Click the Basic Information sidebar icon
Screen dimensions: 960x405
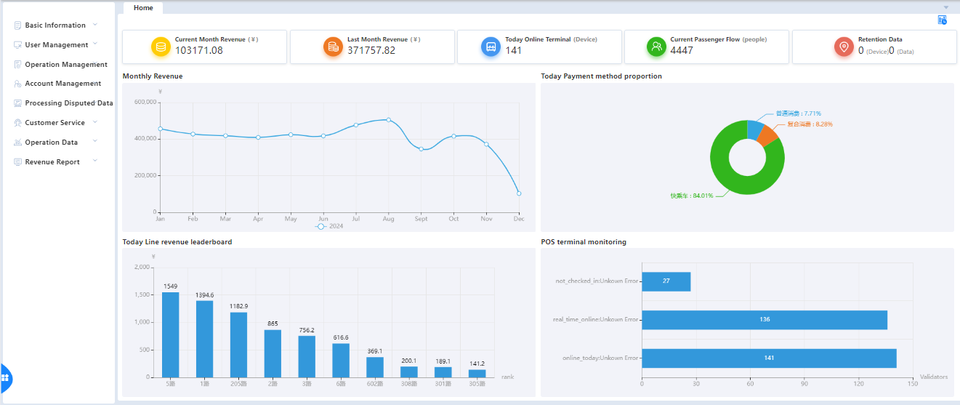(18, 25)
